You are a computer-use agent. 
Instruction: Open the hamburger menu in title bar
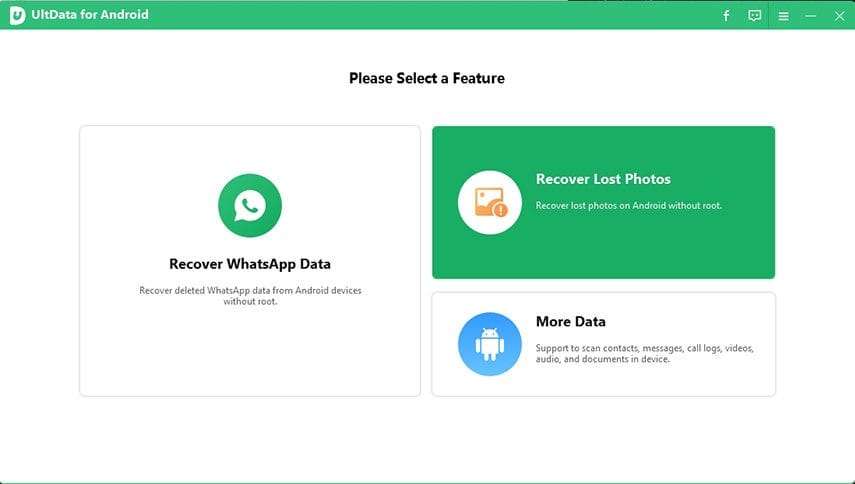point(783,16)
